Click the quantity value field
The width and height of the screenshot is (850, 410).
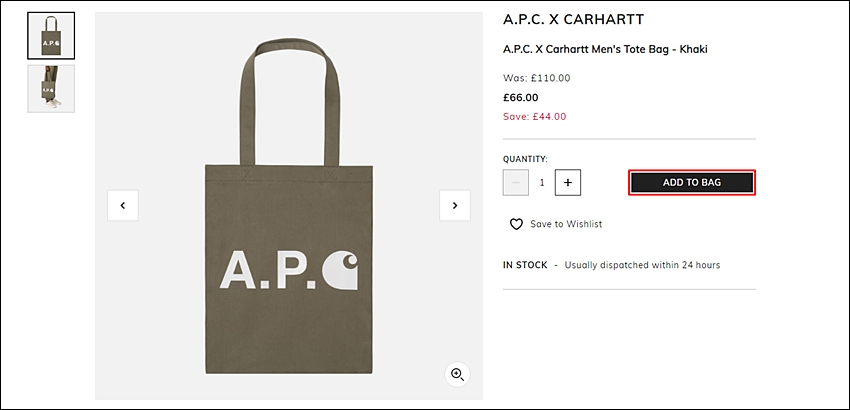[542, 183]
